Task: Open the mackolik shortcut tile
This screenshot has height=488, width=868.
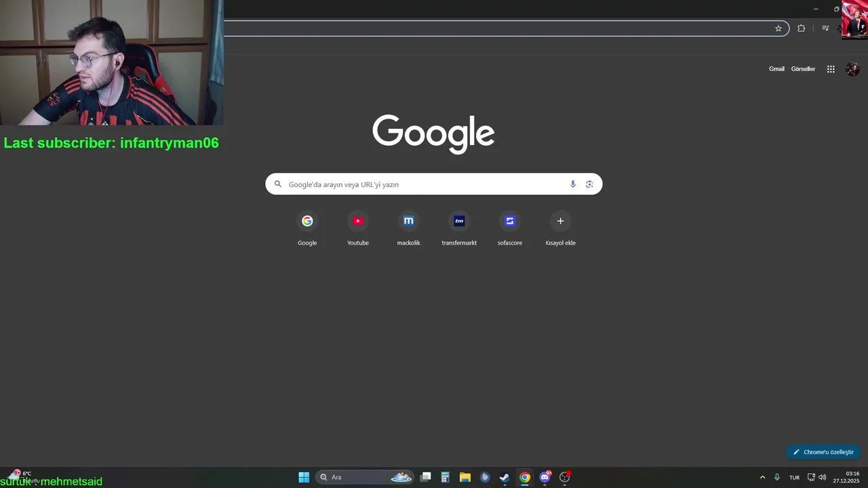Action: 408,229
